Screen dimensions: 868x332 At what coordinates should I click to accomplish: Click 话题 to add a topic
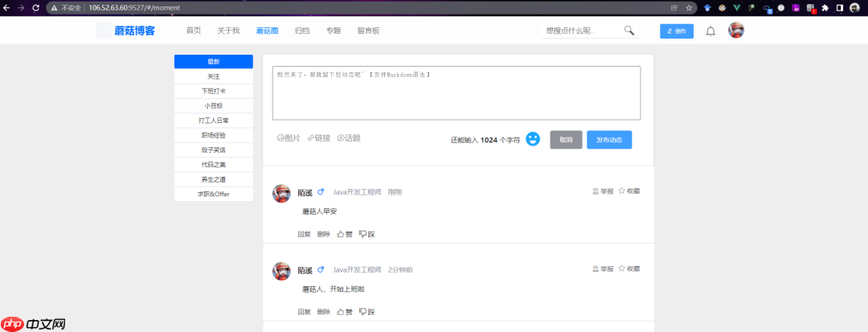[x=349, y=137]
